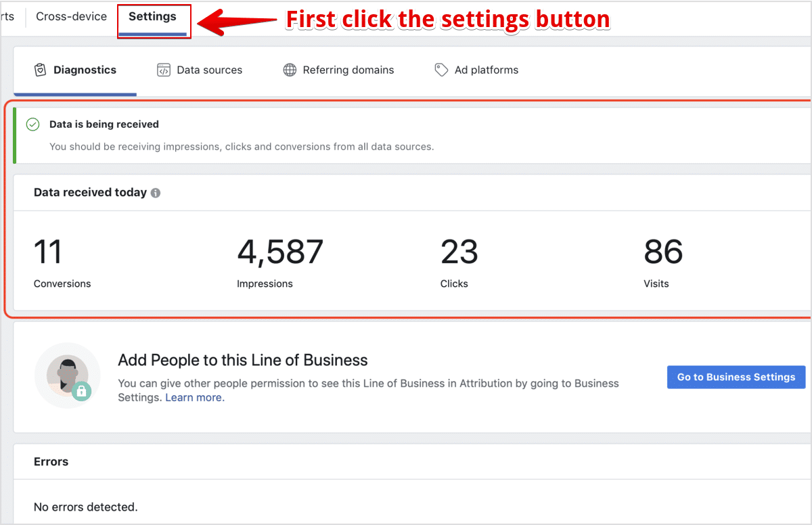The image size is (812, 525).
Task: Click the 23 Clicks figure
Action: [x=459, y=252]
